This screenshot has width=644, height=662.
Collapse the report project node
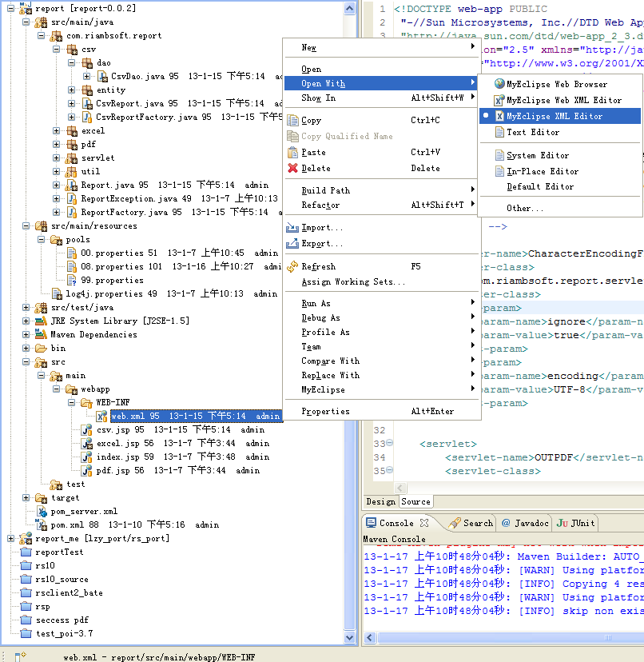click(x=11, y=8)
